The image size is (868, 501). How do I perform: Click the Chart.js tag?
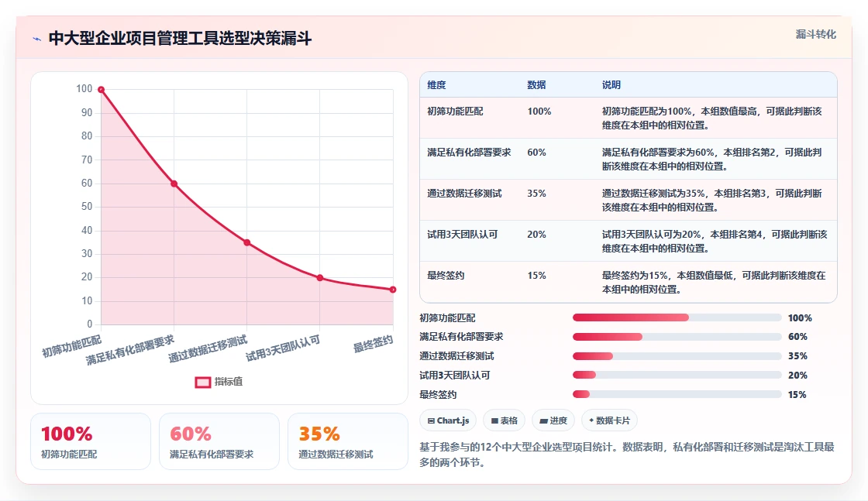tap(448, 420)
